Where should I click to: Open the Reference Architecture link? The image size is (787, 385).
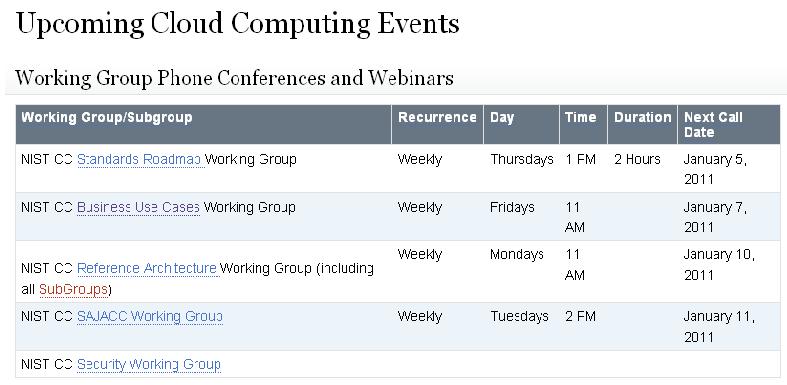[147, 269]
